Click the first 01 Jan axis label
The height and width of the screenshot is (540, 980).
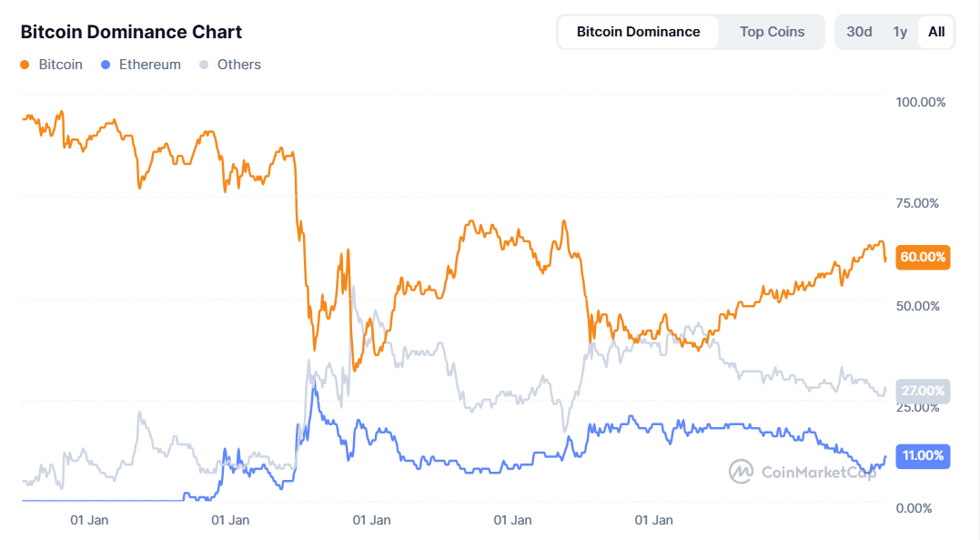coord(91,520)
